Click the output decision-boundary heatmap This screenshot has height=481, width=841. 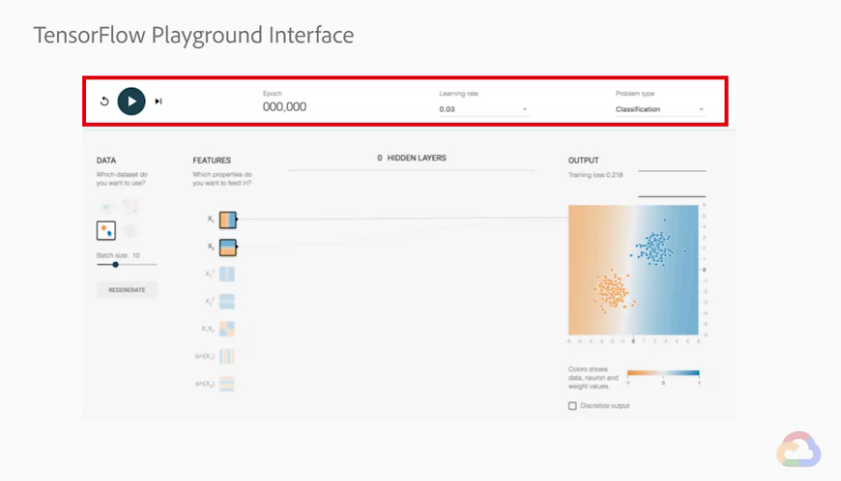click(x=633, y=270)
